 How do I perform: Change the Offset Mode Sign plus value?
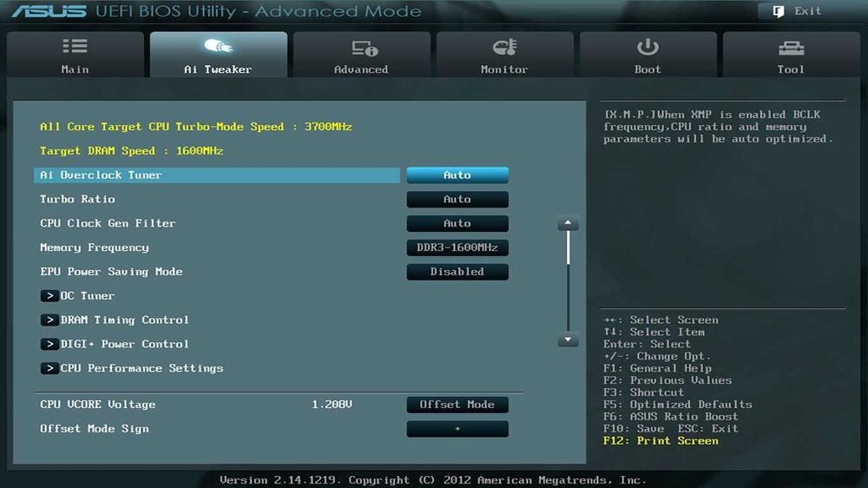coord(457,429)
